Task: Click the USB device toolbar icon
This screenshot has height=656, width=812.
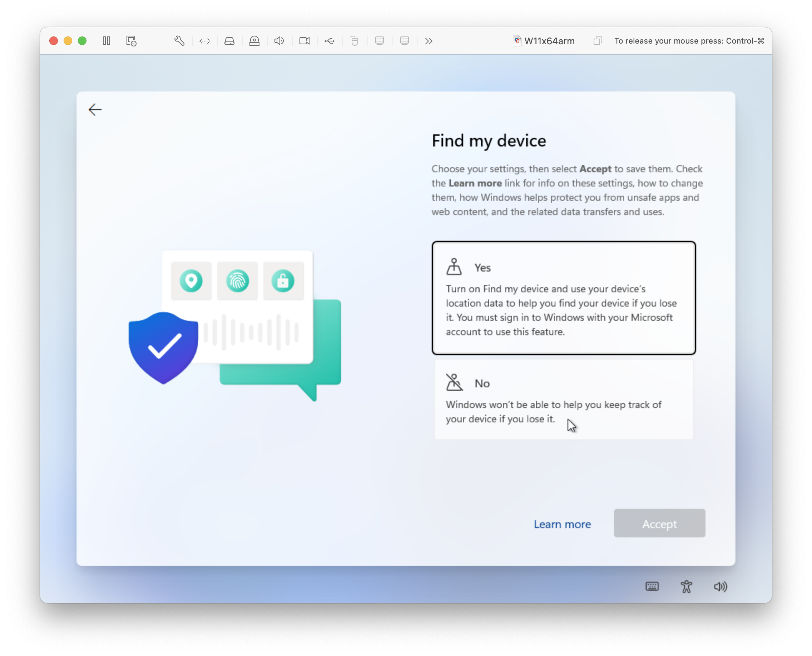Action: pyautogui.click(x=329, y=41)
